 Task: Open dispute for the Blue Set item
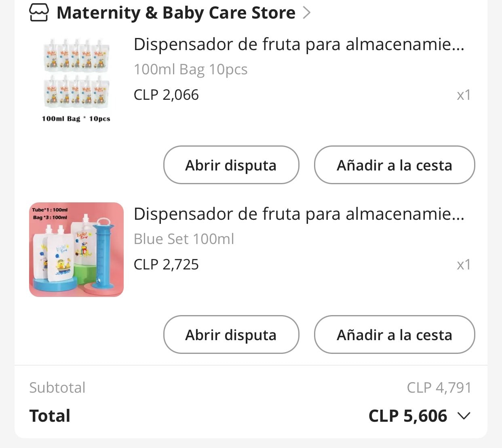point(231,334)
